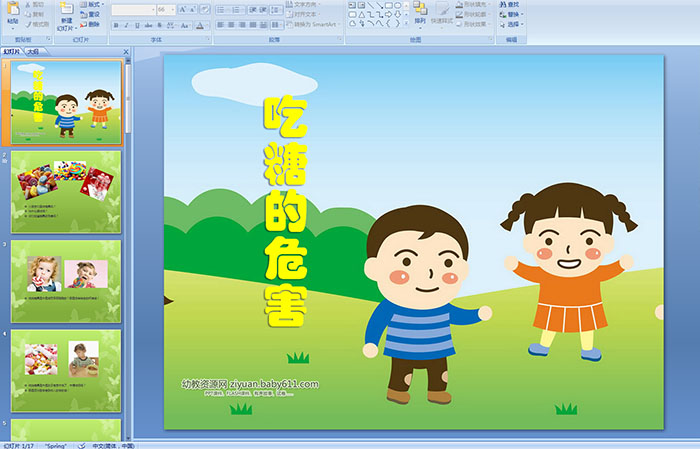Click Convert to SmartArt button
The image size is (700, 449).
coord(313,25)
